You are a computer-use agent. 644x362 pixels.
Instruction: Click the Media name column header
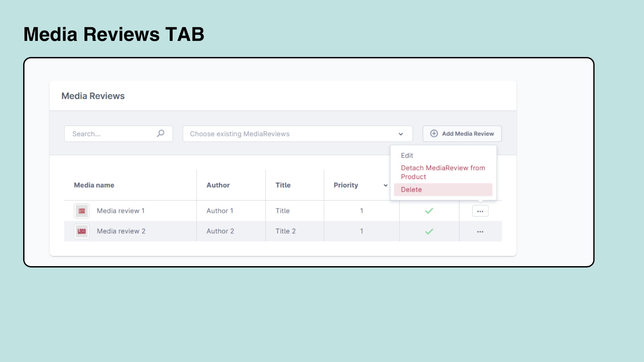(x=94, y=185)
